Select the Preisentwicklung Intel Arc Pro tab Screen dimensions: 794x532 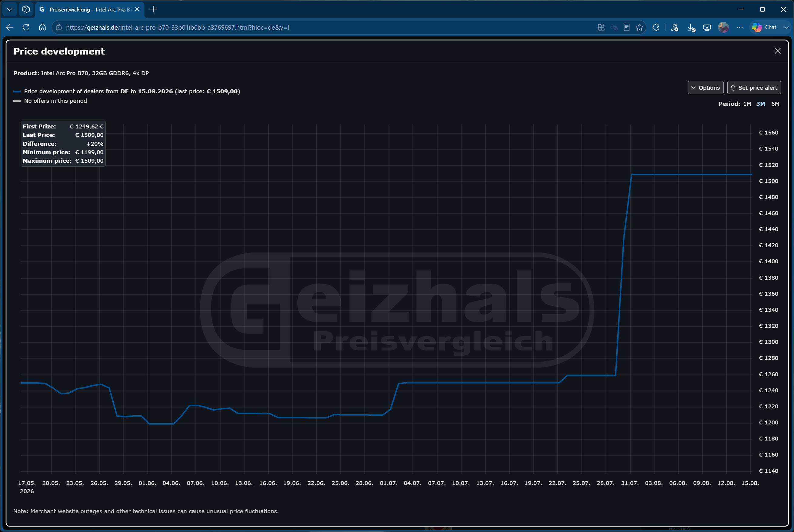(x=90, y=9)
